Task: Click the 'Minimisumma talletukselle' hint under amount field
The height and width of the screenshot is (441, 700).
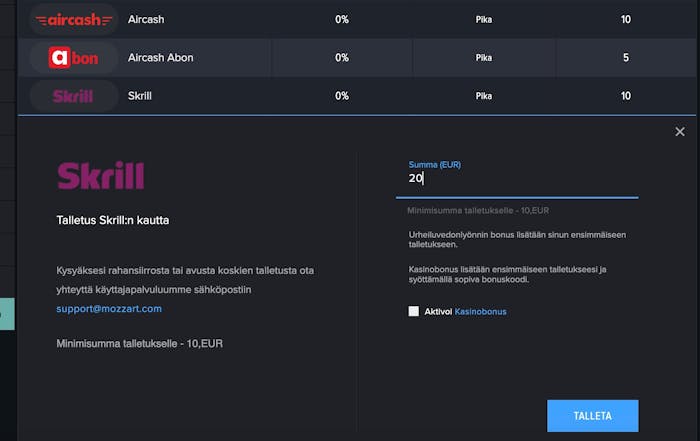Action: click(478, 210)
